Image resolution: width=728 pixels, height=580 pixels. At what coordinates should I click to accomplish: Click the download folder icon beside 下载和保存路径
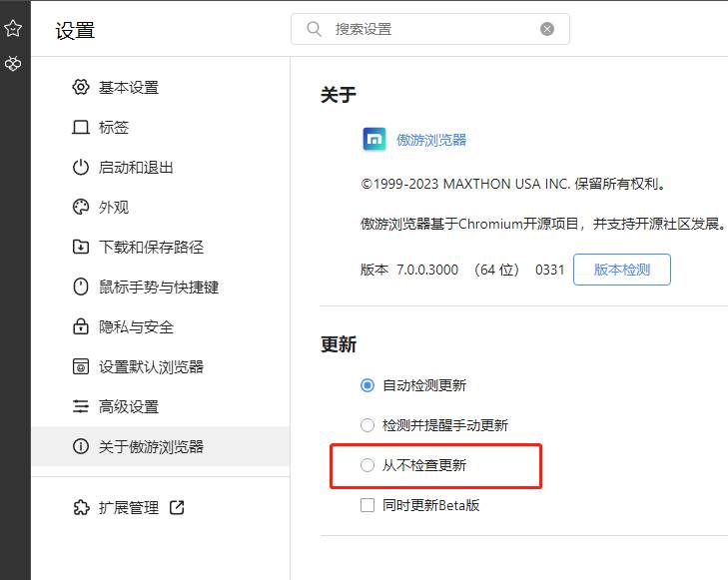pos(81,247)
